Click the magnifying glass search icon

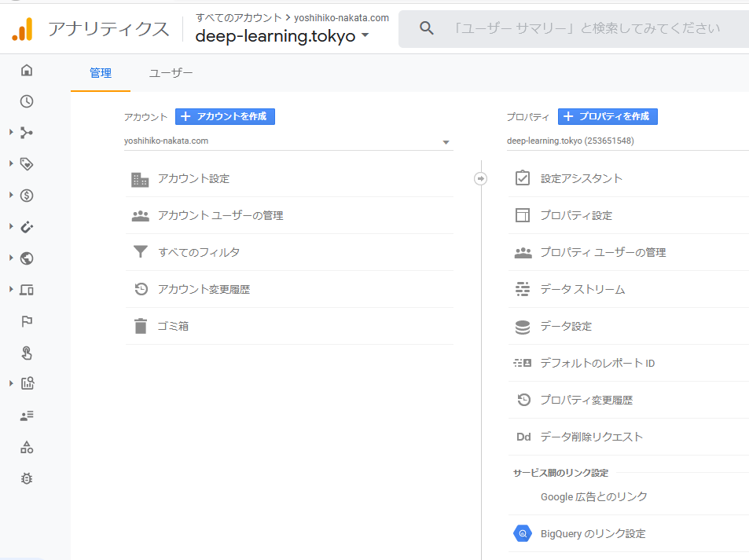tap(427, 28)
